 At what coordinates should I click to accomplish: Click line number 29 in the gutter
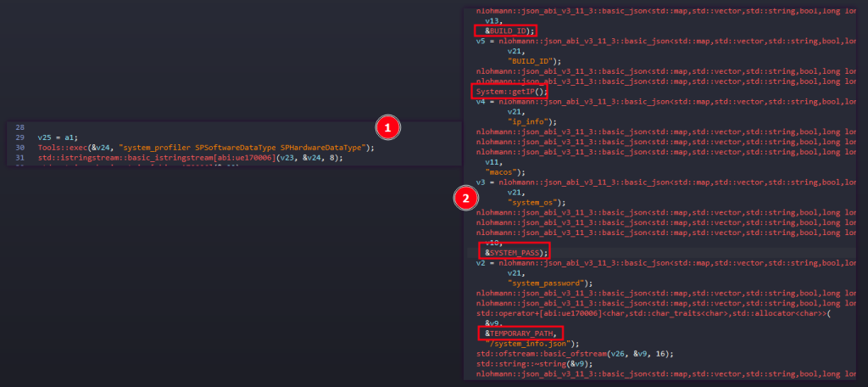coord(22,137)
